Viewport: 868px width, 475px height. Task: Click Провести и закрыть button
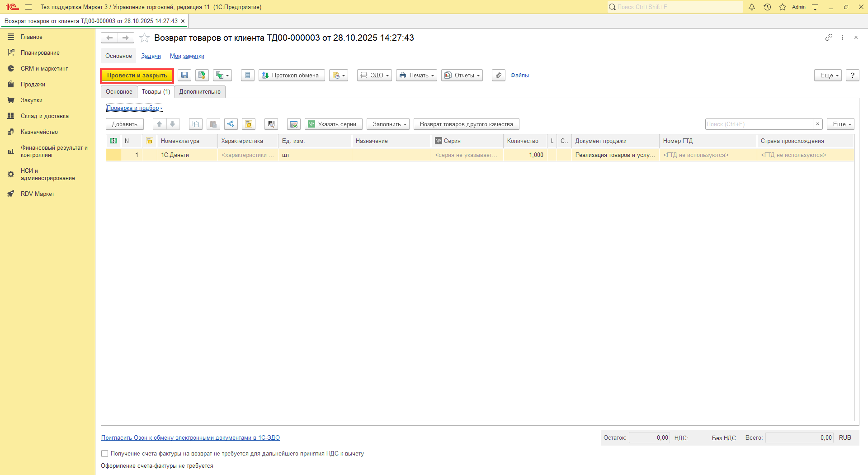pyautogui.click(x=137, y=75)
